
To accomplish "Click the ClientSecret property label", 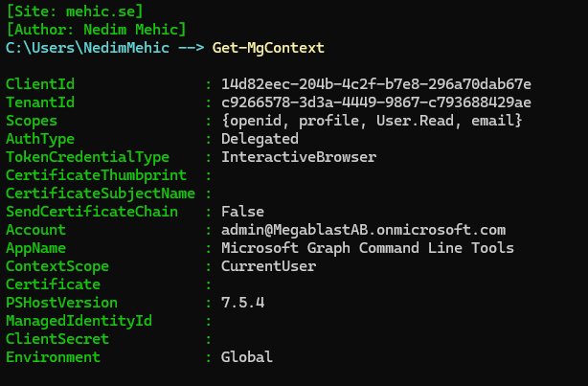I will click(57, 339).
